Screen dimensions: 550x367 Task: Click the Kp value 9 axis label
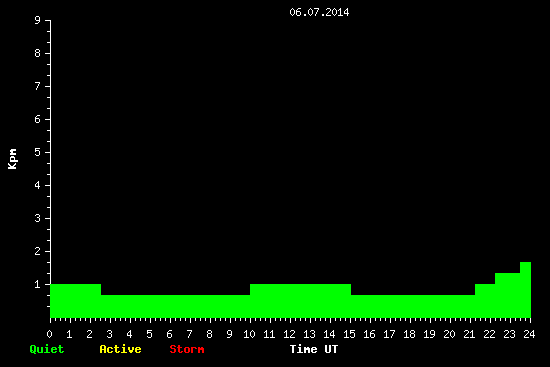pyautogui.click(x=38, y=20)
